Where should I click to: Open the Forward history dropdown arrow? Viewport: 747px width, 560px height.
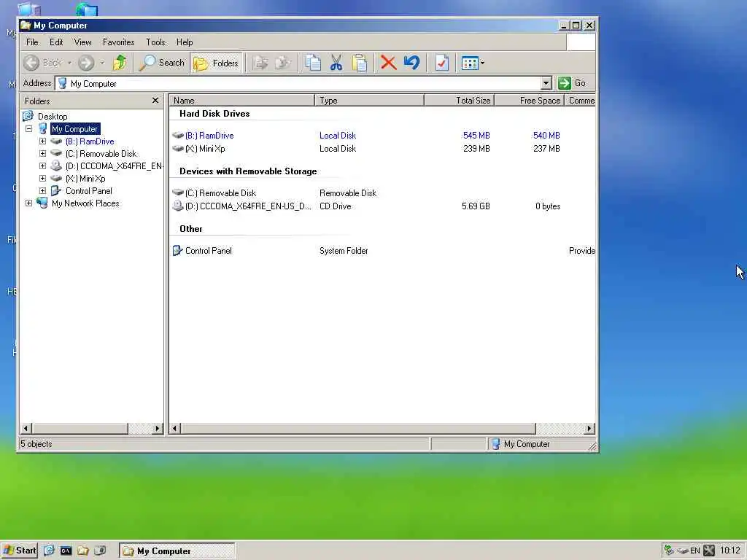click(102, 63)
